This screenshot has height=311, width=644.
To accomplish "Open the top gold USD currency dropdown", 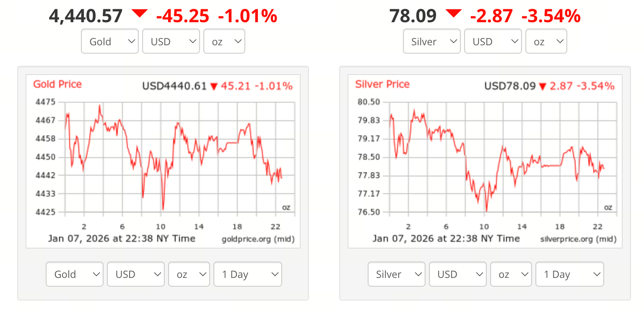I will coord(171,41).
